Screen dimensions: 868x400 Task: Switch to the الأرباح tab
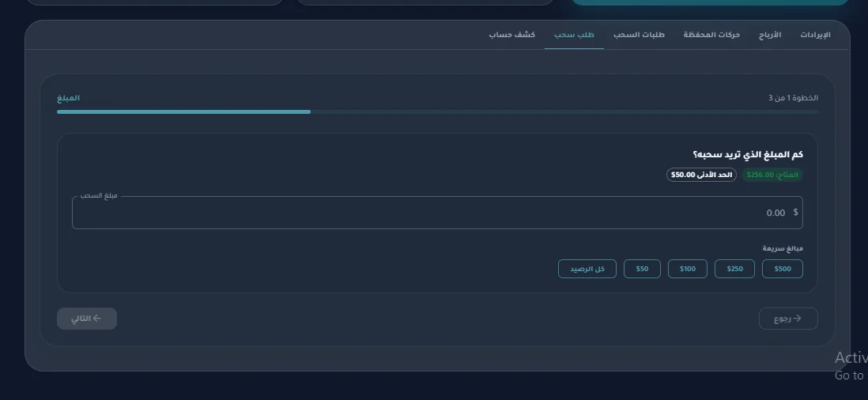770,35
